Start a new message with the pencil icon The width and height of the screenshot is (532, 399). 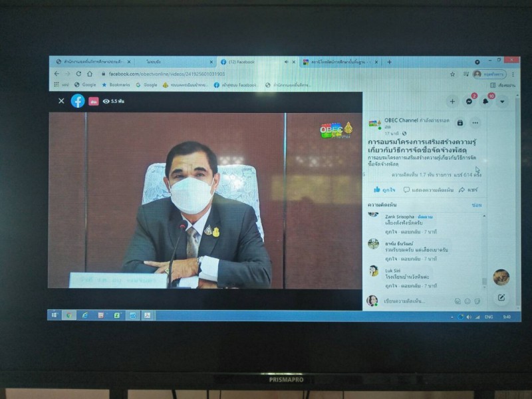pyautogui.click(x=501, y=297)
